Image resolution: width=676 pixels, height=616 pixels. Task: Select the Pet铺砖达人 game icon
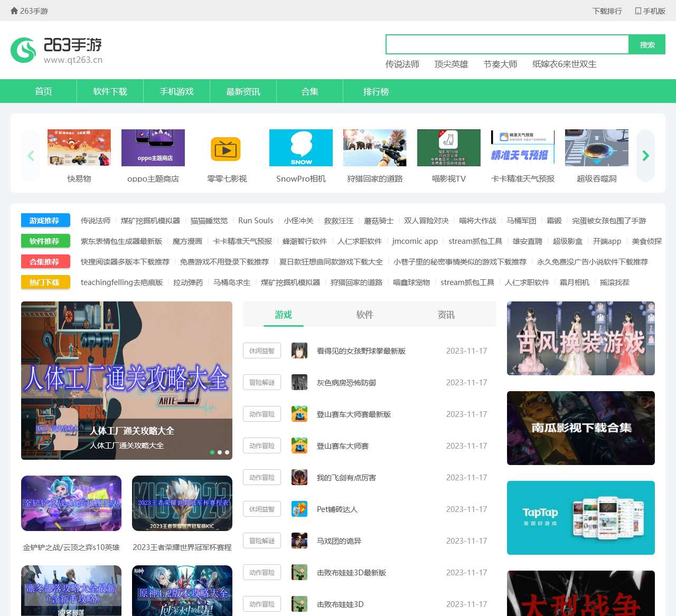pos(299,509)
